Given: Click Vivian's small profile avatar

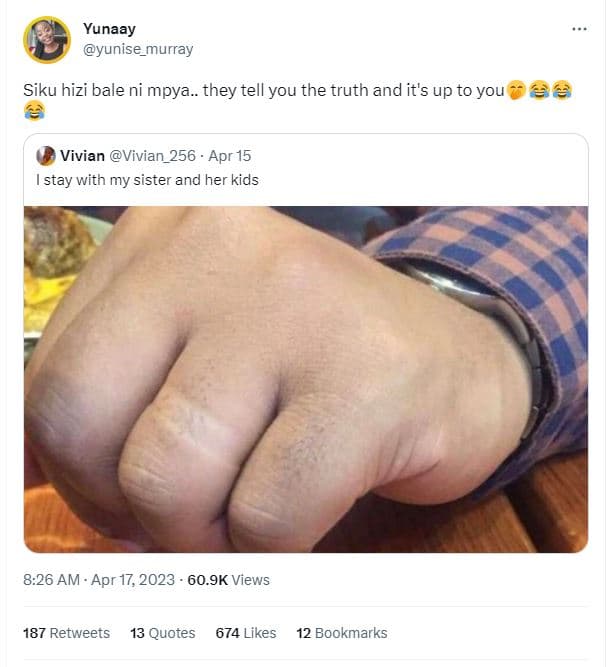Looking at the screenshot, I should click(45, 156).
